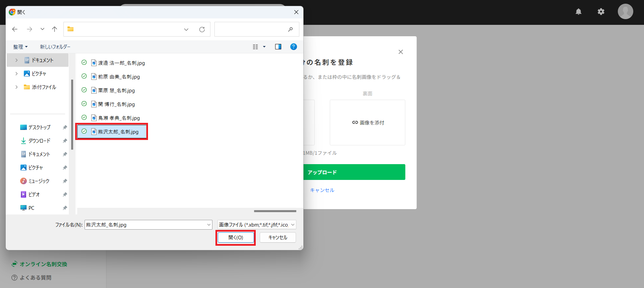Expand the ドキュメント tree node
644x288 pixels.
(x=16, y=60)
